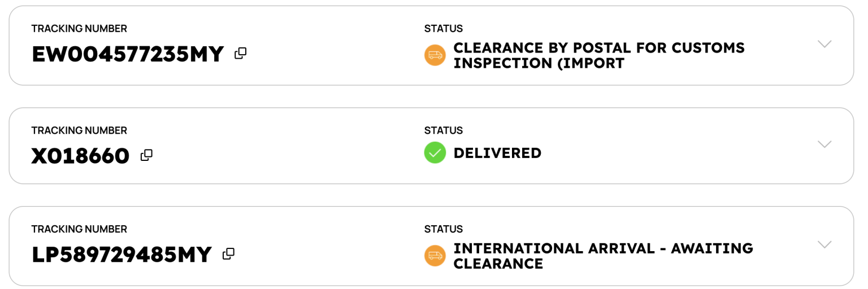Click the Clearance by Postal for Customs status text

tap(599, 55)
